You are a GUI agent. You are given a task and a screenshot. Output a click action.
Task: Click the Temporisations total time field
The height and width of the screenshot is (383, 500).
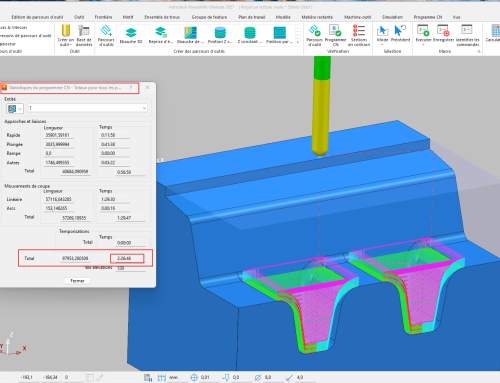click(131, 243)
